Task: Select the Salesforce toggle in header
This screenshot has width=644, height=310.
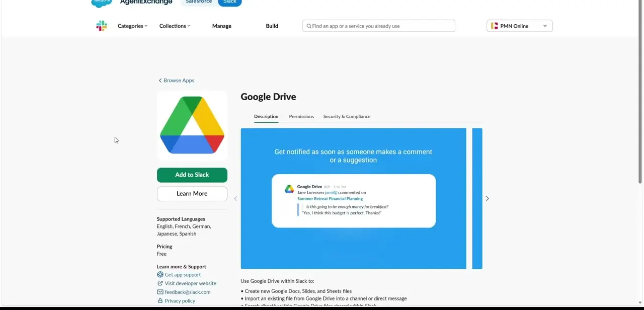Action: coord(199,2)
